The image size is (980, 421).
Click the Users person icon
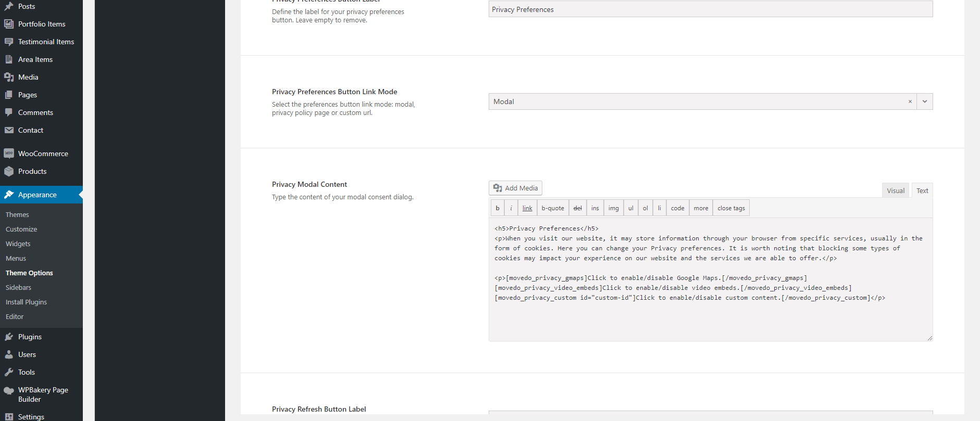coord(9,354)
